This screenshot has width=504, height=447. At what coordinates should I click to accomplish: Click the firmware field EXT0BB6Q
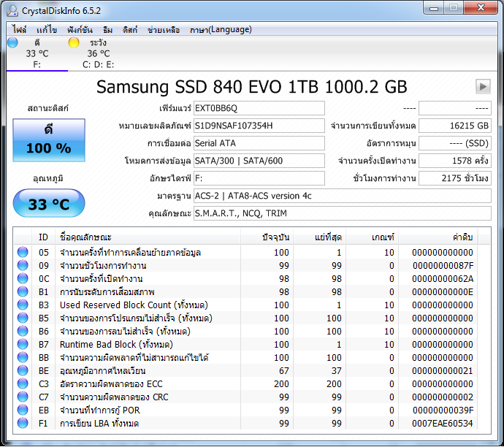(259, 108)
